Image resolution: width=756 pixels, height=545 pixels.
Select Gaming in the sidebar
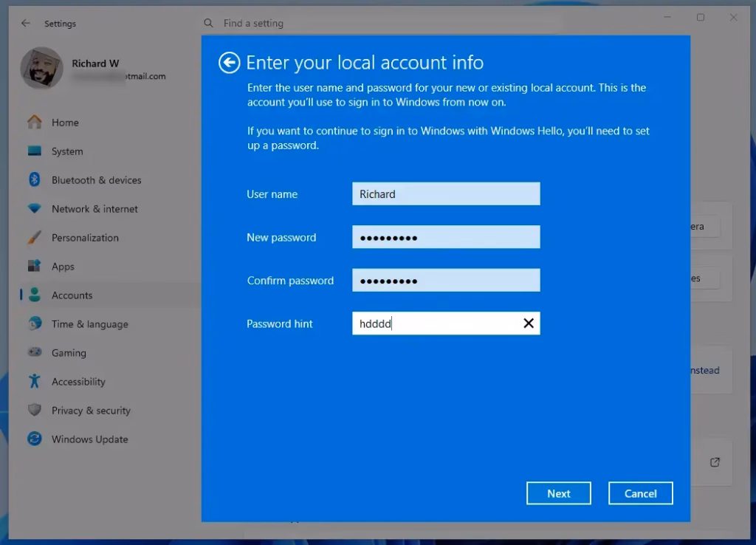tap(69, 353)
